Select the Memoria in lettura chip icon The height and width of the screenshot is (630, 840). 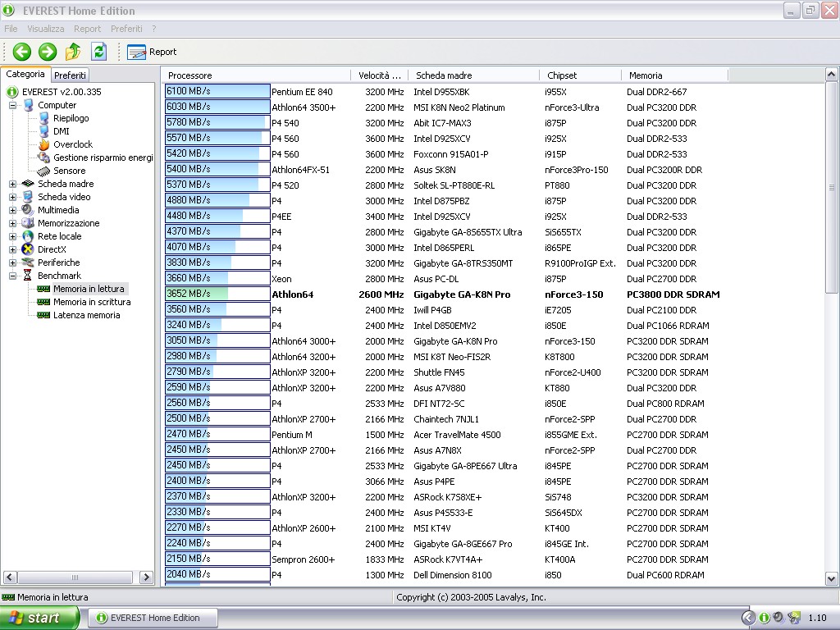click(44, 289)
